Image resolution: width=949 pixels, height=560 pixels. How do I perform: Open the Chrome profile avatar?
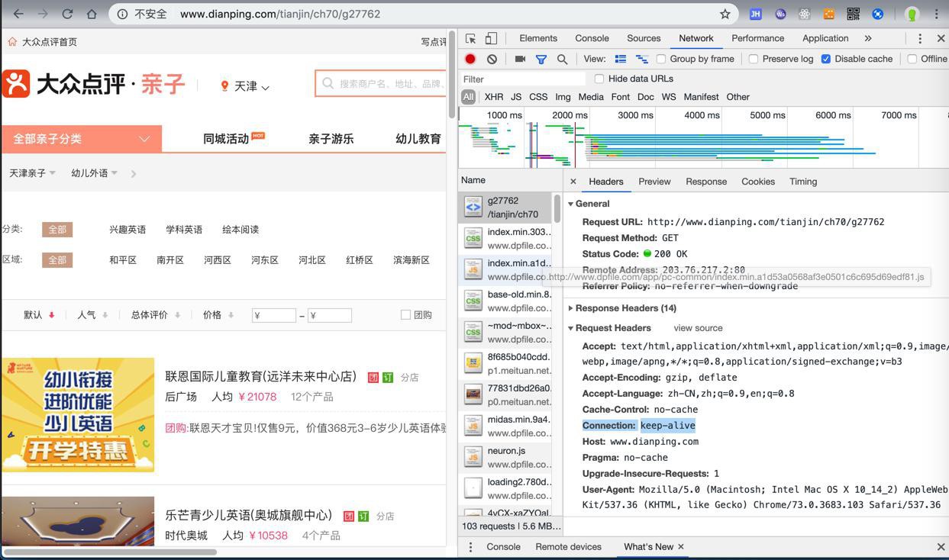pyautogui.click(x=912, y=14)
